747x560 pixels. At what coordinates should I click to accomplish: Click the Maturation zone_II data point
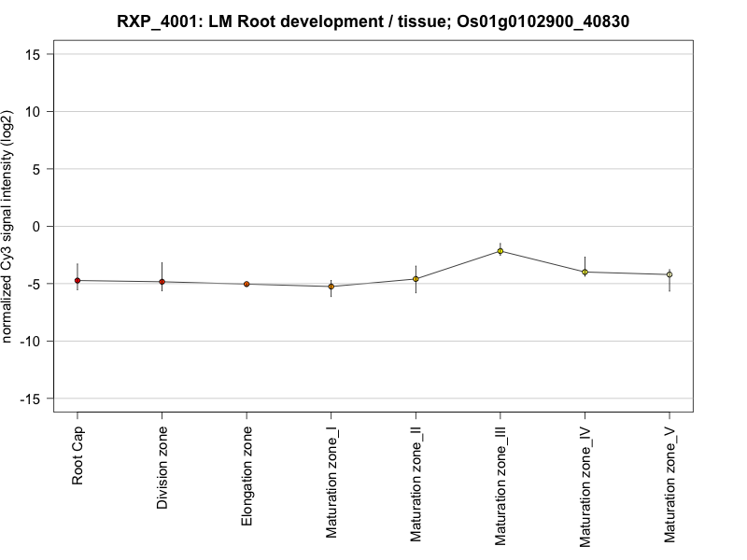tap(416, 278)
